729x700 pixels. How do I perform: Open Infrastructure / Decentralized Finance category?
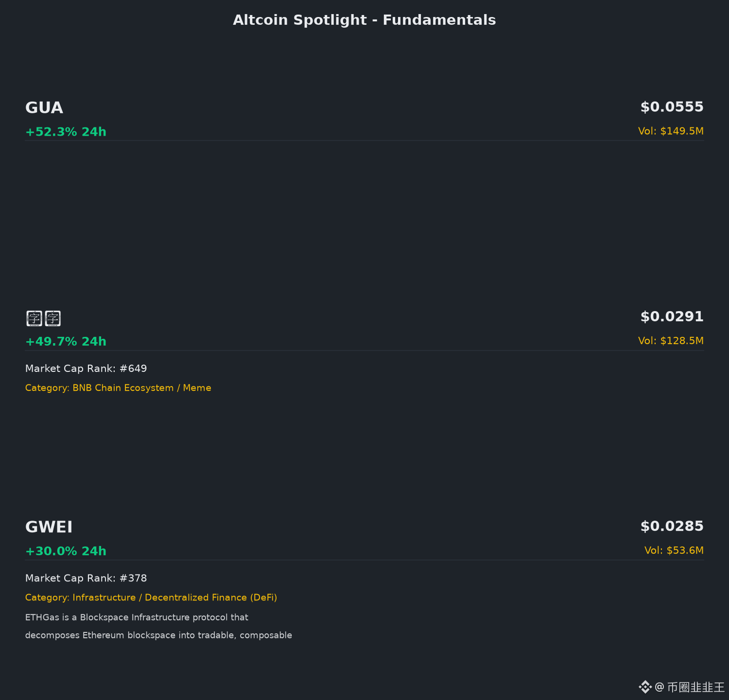151,597
